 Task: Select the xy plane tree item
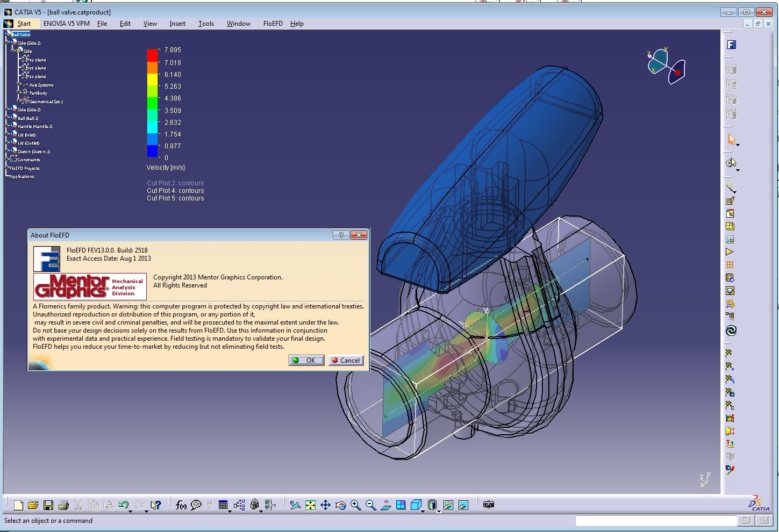(37, 60)
